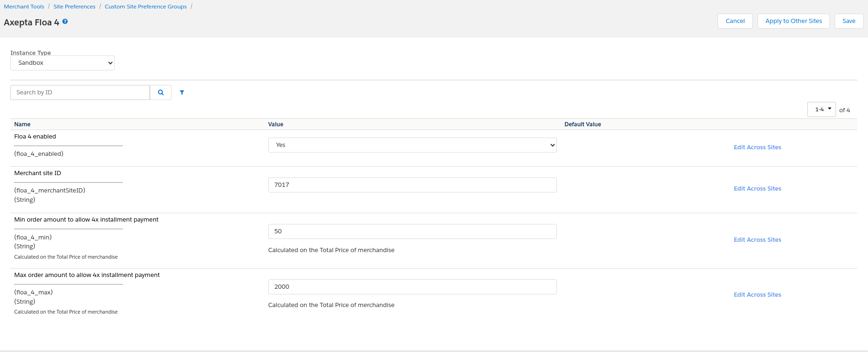Screen dimensions: 868x354
Task: Open the filter funnel icon
Action: coord(182,92)
